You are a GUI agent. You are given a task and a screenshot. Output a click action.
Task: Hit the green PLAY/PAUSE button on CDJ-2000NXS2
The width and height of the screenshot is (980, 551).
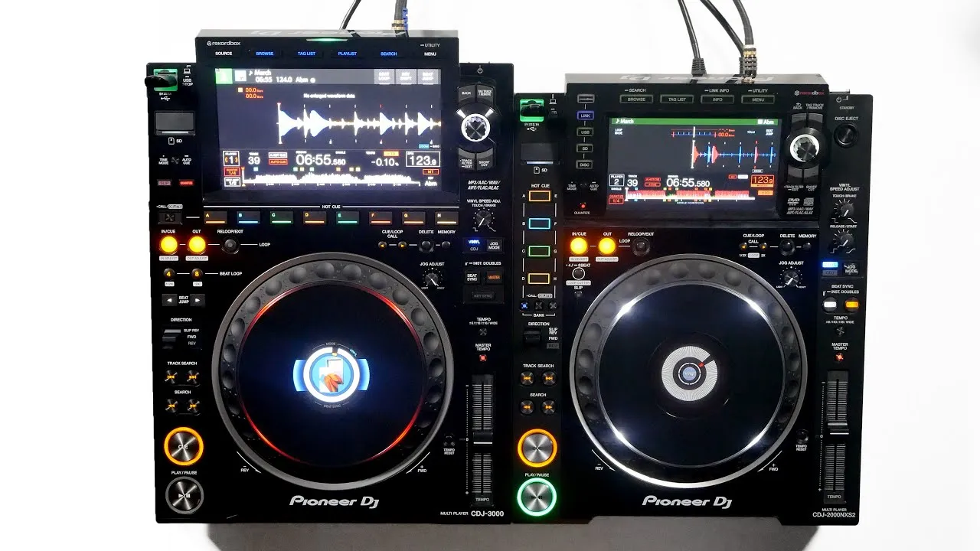tap(537, 497)
